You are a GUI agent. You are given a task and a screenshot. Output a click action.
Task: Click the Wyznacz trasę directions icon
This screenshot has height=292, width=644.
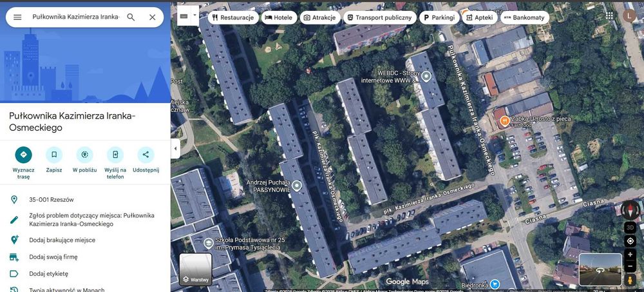[x=23, y=155]
